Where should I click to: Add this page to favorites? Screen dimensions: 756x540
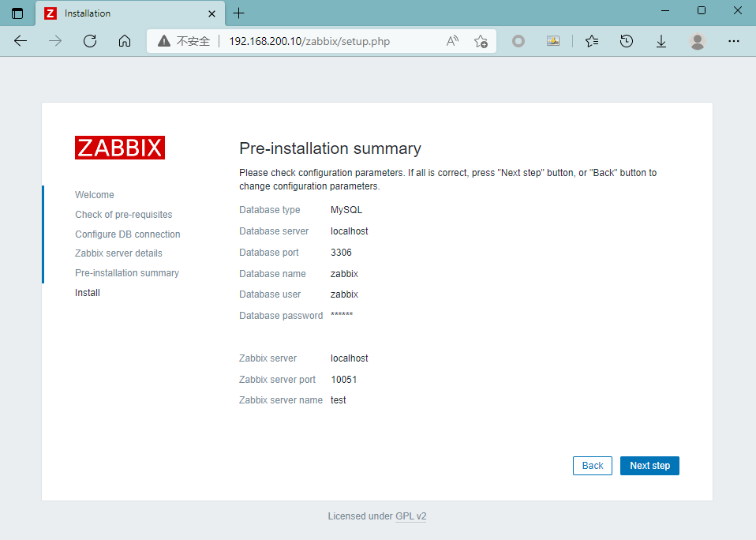[481, 42]
